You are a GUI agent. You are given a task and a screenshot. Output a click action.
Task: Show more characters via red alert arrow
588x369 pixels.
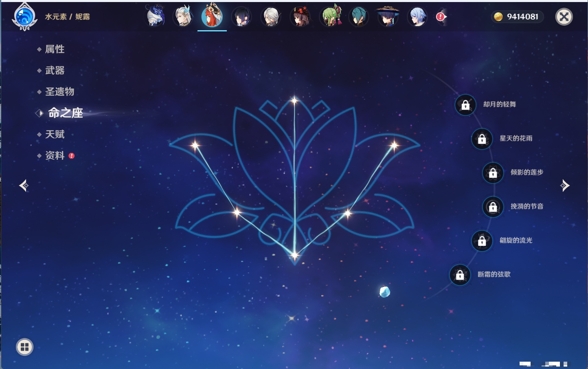pyautogui.click(x=441, y=17)
